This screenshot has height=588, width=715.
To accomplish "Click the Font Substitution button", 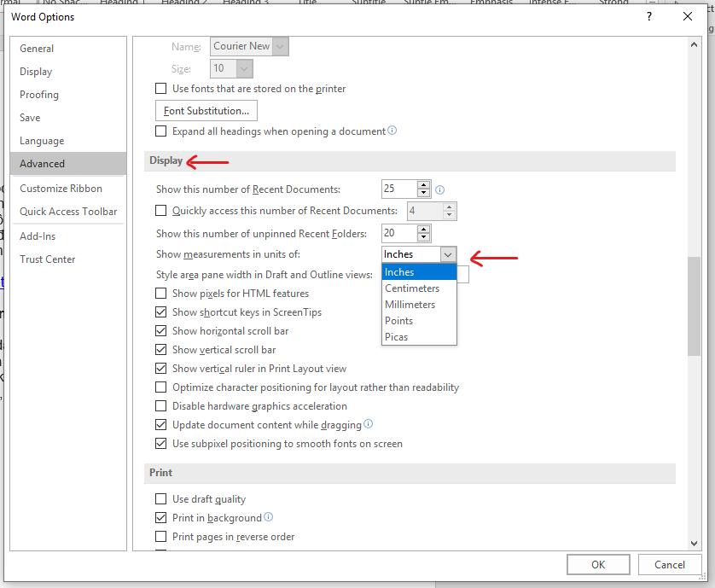I will [206, 110].
